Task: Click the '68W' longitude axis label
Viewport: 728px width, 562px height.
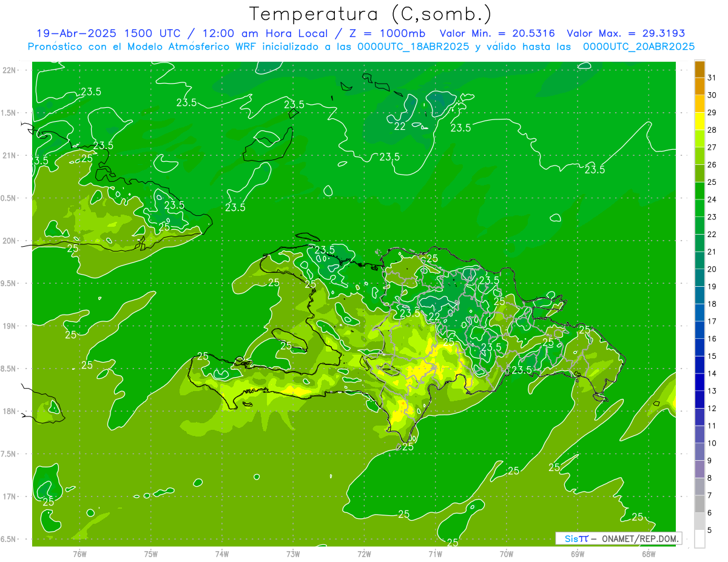Action: (649, 554)
